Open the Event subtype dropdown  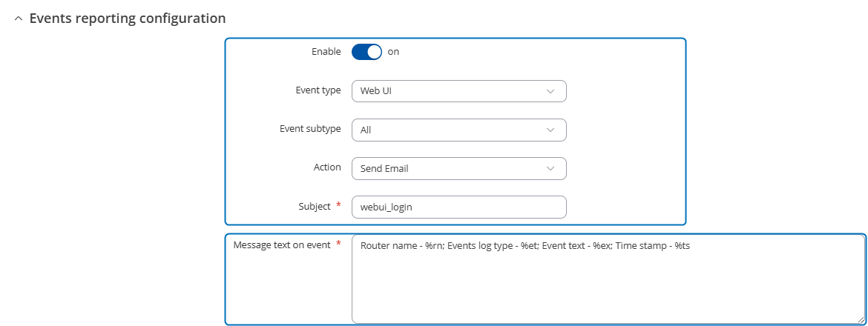pyautogui.click(x=459, y=130)
